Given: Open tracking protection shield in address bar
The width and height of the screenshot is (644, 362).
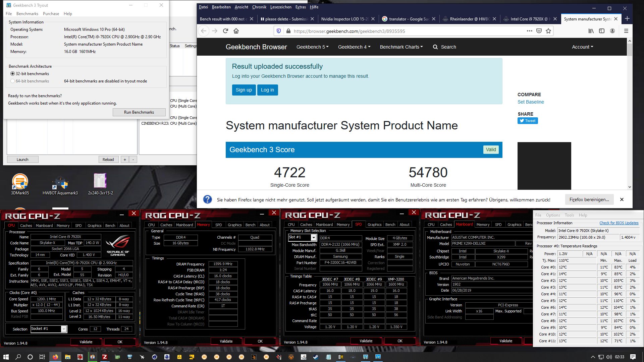Looking at the screenshot, I should click(x=278, y=31).
